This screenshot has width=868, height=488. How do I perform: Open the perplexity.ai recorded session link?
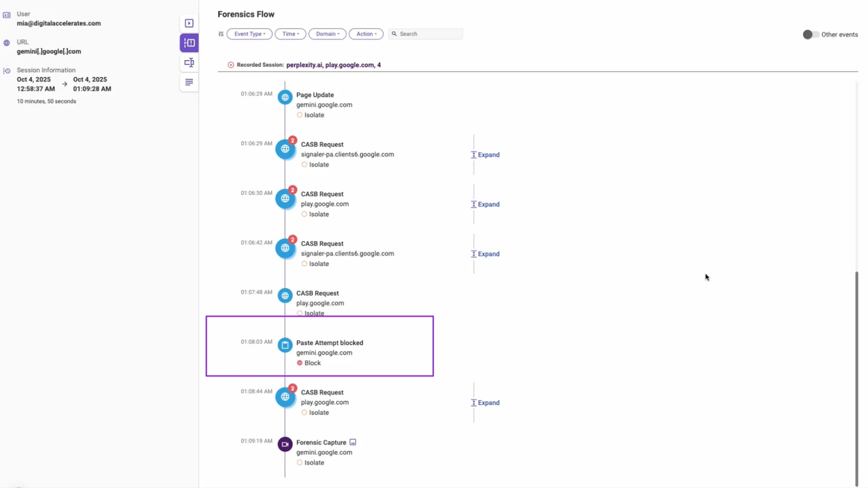(x=305, y=65)
